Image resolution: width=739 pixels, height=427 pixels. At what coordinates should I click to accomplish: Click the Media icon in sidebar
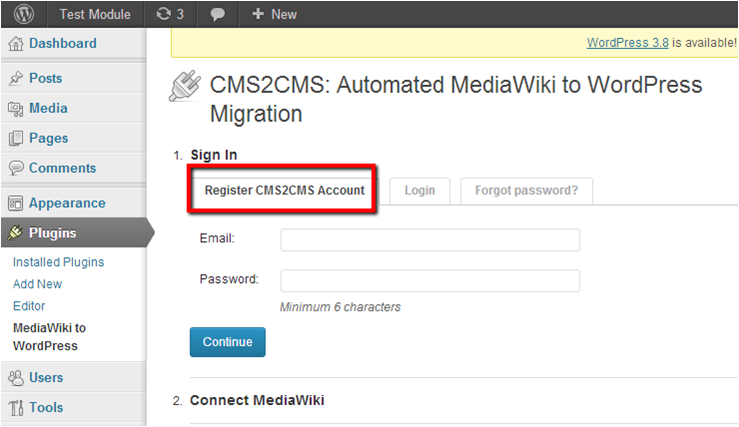[x=16, y=108]
